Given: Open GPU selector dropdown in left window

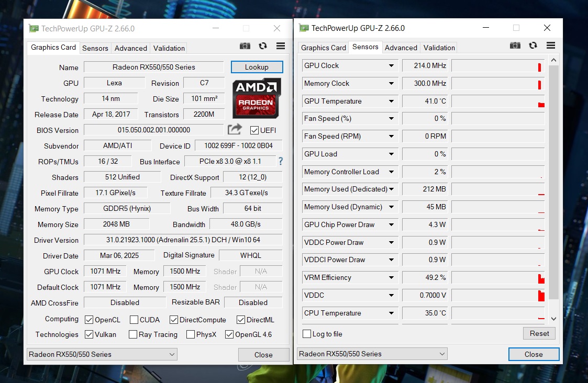Looking at the screenshot, I should (102, 354).
